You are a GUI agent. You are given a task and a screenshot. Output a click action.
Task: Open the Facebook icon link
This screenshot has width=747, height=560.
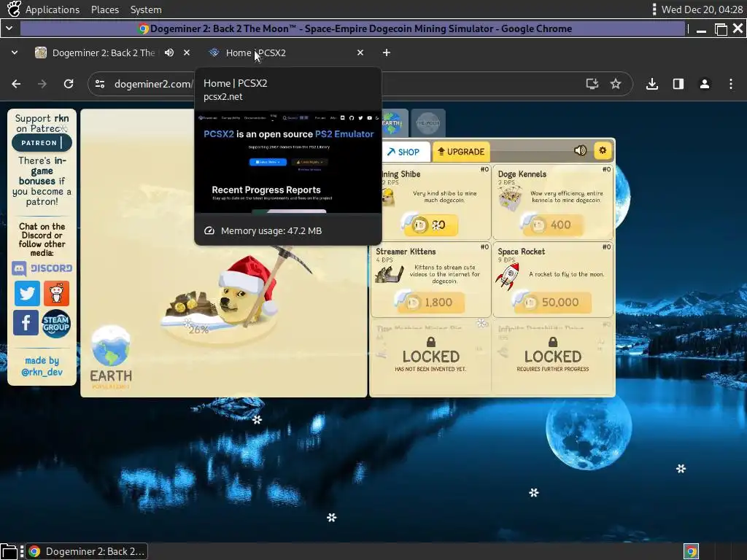[x=26, y=323]
